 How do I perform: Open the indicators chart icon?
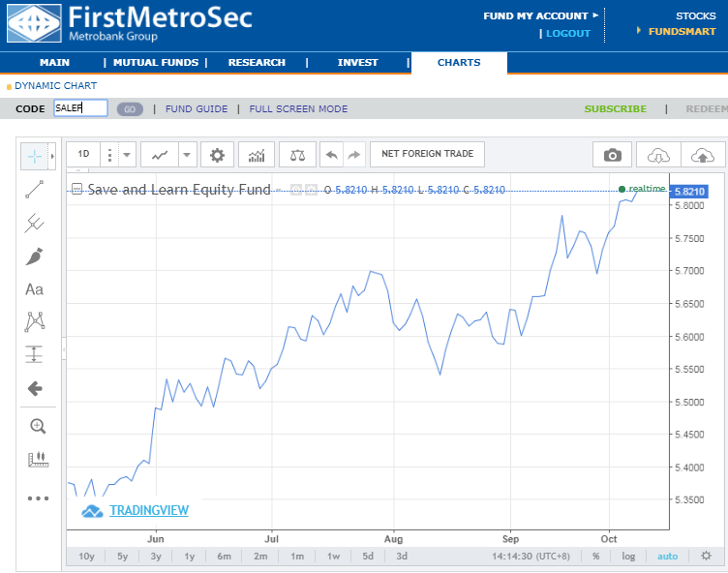pos(257,155)
